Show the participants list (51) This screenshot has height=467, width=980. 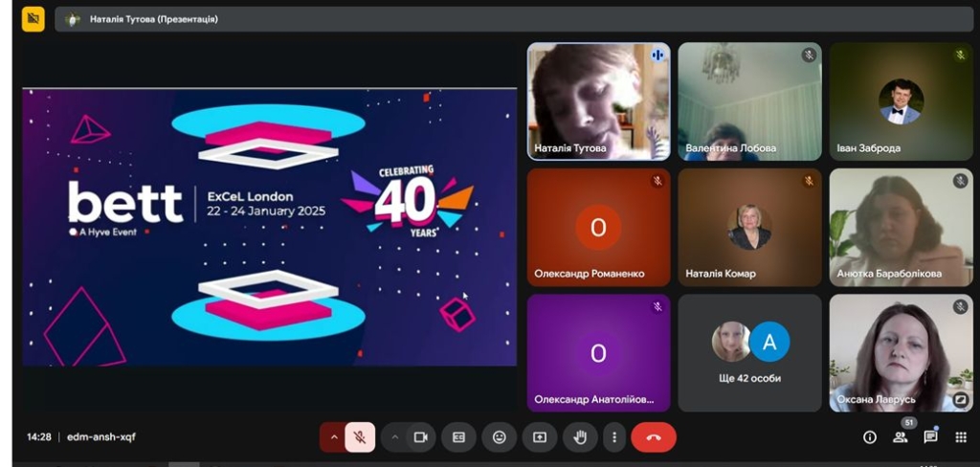pos(900,437)
